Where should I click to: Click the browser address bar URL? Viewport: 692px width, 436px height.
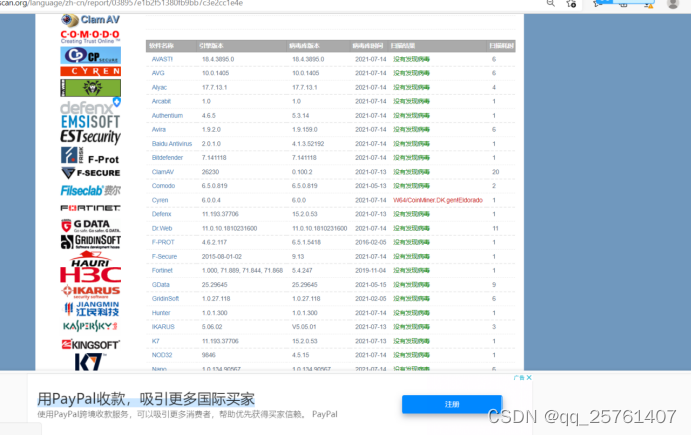coord(121,4)
